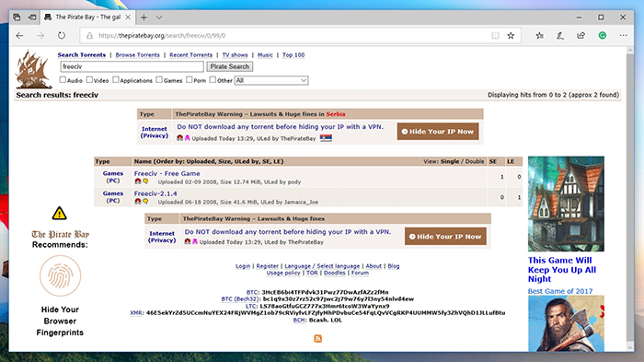Click the Best Game of 2017 ad link
The image size is (644, 362).
(x=560, y=291)
